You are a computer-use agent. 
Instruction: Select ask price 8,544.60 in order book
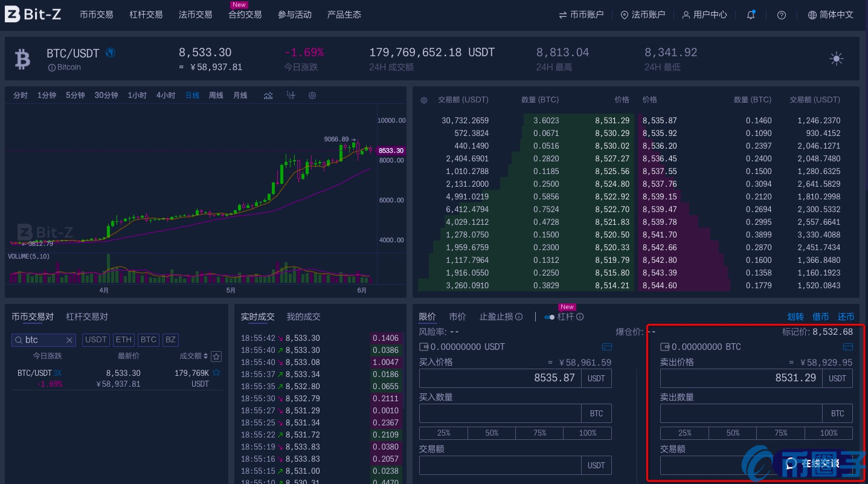[x=660, y=286]
